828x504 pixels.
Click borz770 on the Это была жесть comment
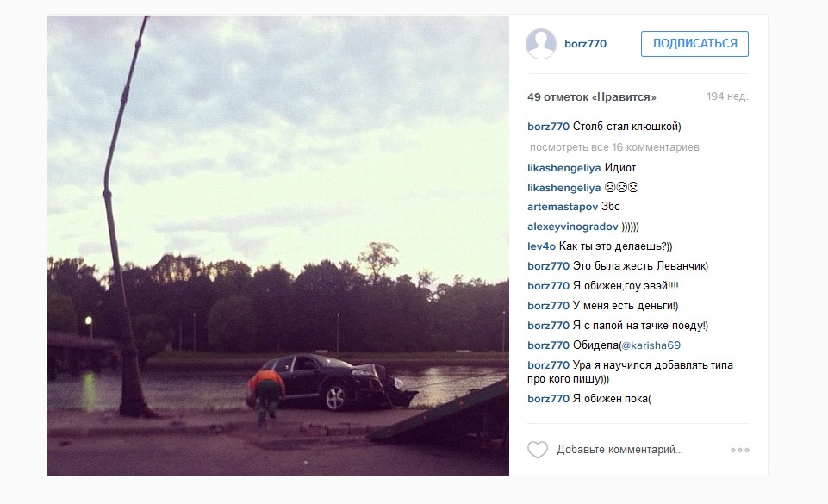(548, 266)
